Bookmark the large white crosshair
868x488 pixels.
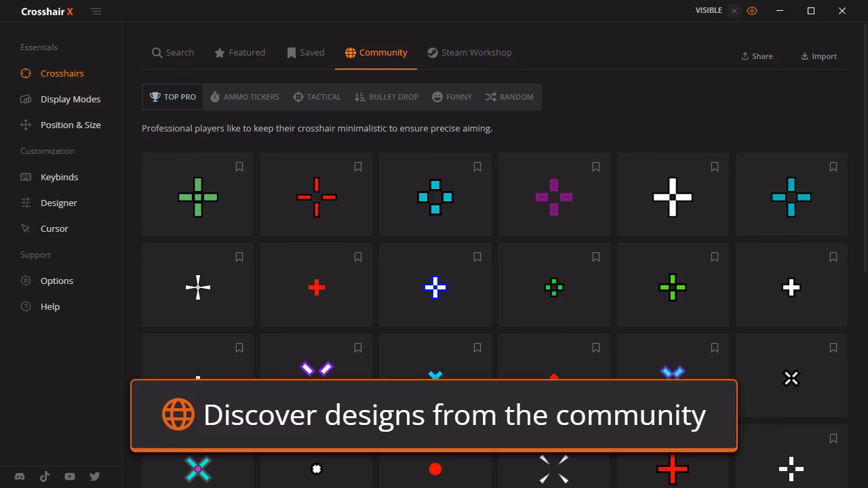(x=715, y=167)
